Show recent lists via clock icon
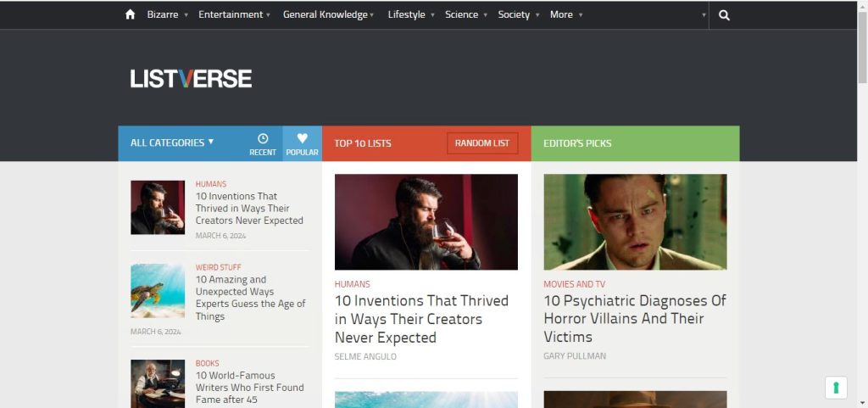Image resolution: width=868 pixels, height=408 pixels. coord(263,143)
